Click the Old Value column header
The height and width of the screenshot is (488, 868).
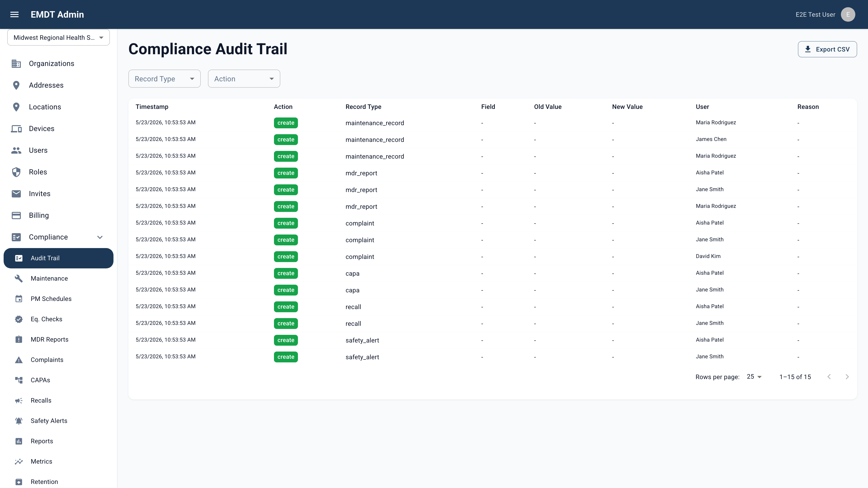[x=547, y=107]
